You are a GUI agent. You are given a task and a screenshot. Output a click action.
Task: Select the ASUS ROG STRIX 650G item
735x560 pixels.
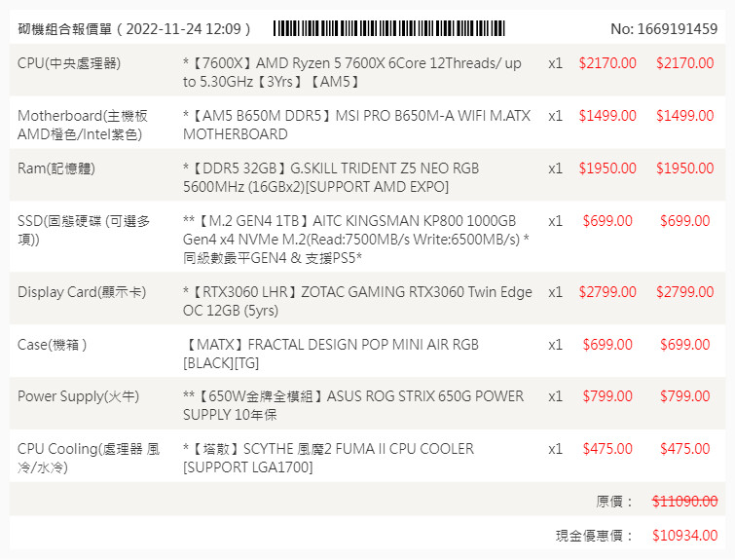353,405
